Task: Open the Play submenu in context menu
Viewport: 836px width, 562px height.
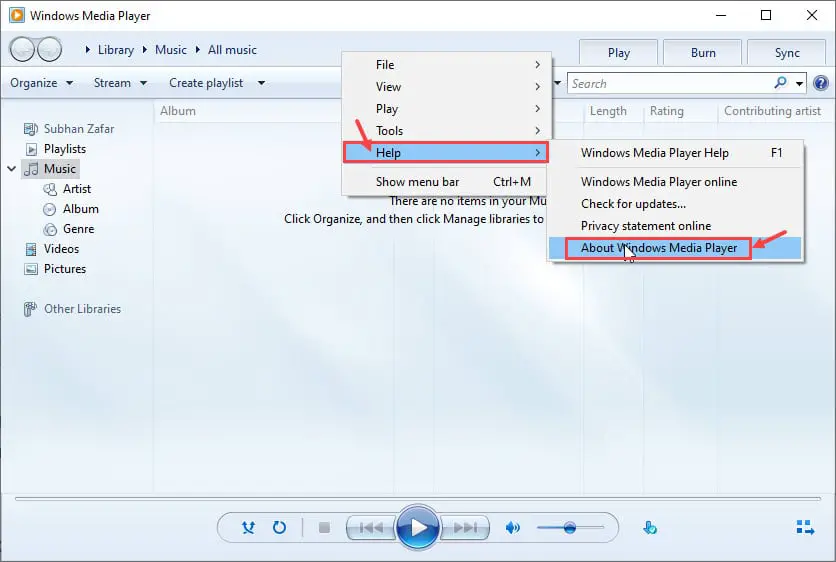Action: [446, 109]
